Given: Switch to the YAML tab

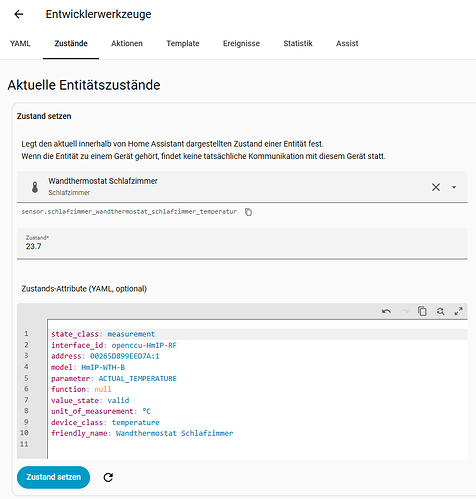Looking at the screenshot, I should coord(20,44).
